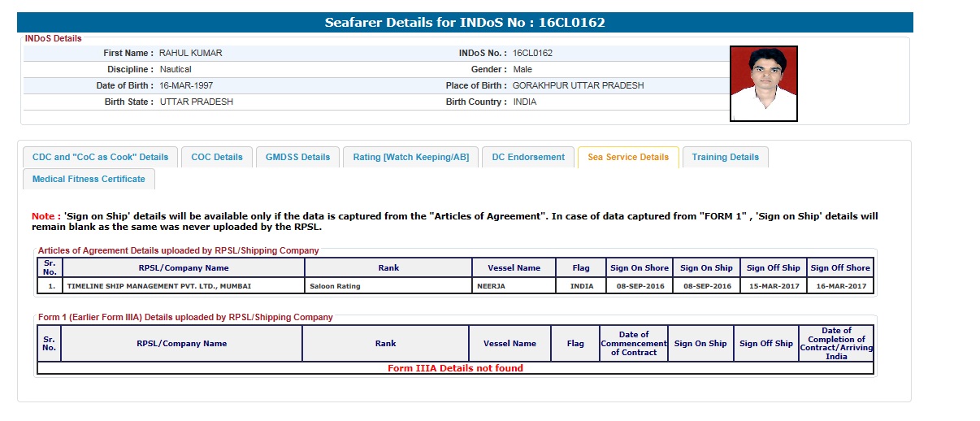Go to the DC Endorsement tab
Screen dimensions: 980x421
(528, 158)
